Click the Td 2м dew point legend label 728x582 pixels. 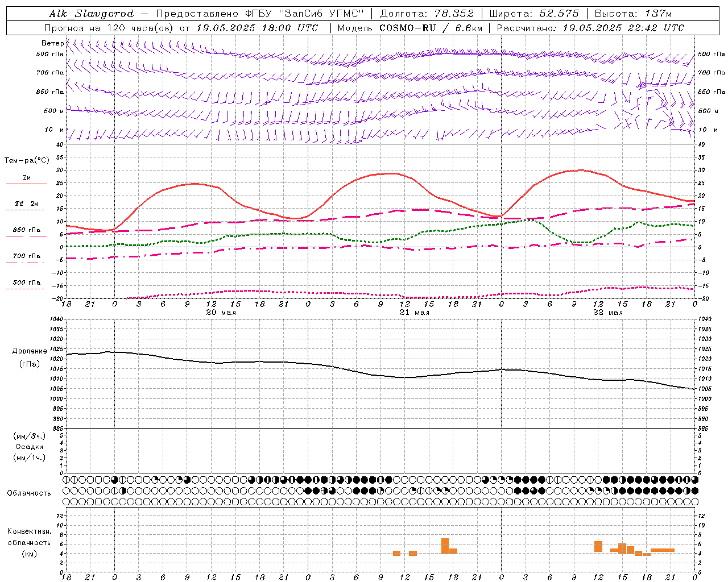pos(27,203)
